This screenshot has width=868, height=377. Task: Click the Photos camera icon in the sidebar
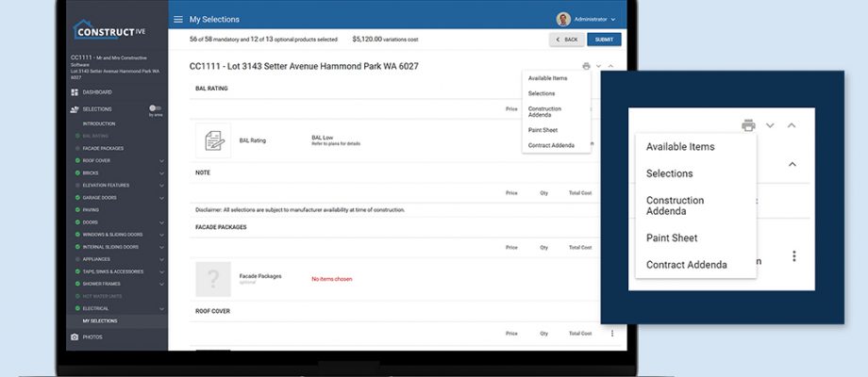tap(75, 337)
